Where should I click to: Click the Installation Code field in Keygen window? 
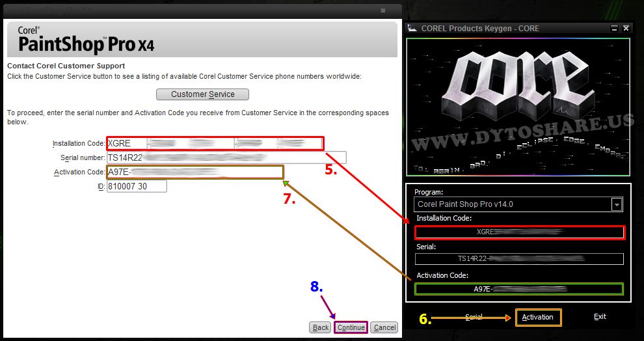(520, 232)
